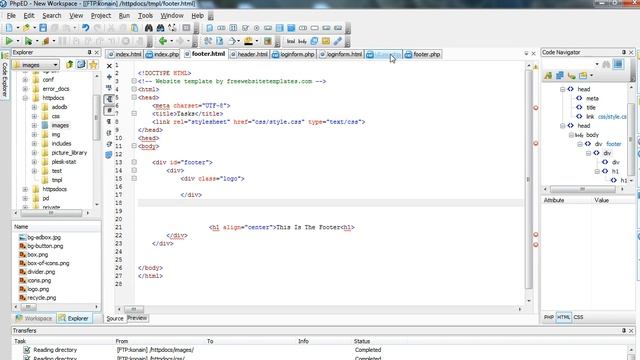Select the PHP tab in Code Navigator

pyautogui.click(x=549, y=317)
